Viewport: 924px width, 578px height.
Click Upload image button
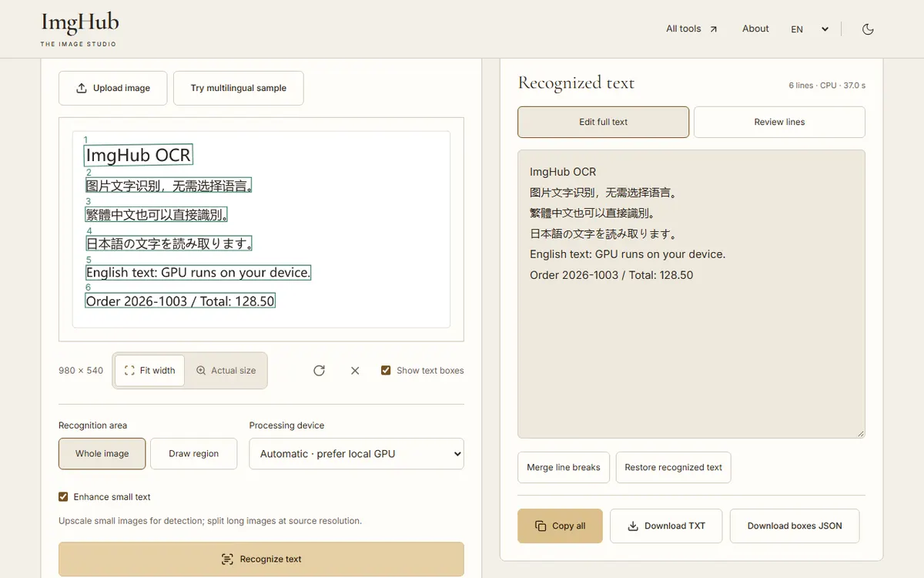(x=113, y=88)
